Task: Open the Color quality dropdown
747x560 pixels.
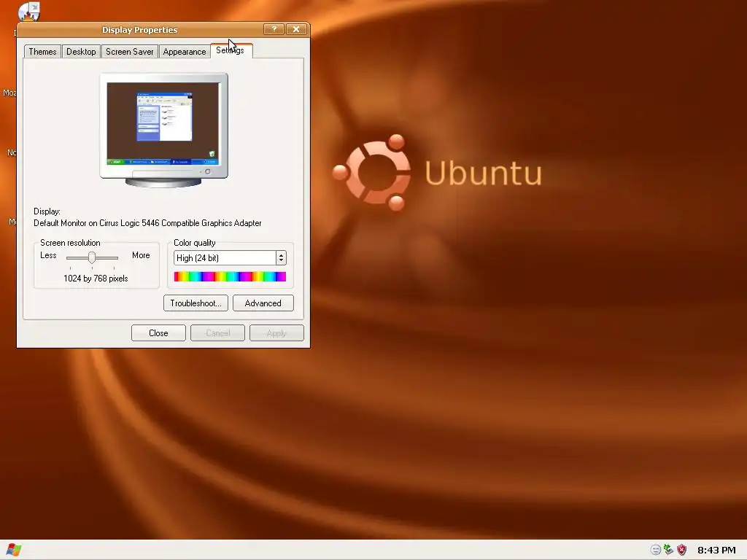Action: click(230, 257)
